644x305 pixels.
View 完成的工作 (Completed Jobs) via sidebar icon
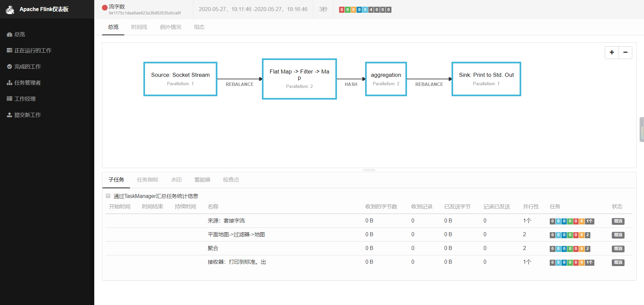coord(28,66)
